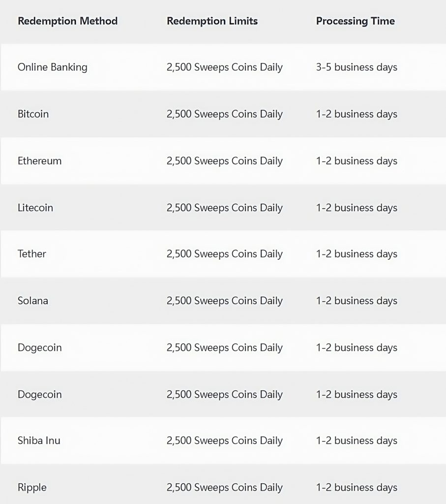Select the Online Banking row label
446x504 pixels.
[52, 67]
